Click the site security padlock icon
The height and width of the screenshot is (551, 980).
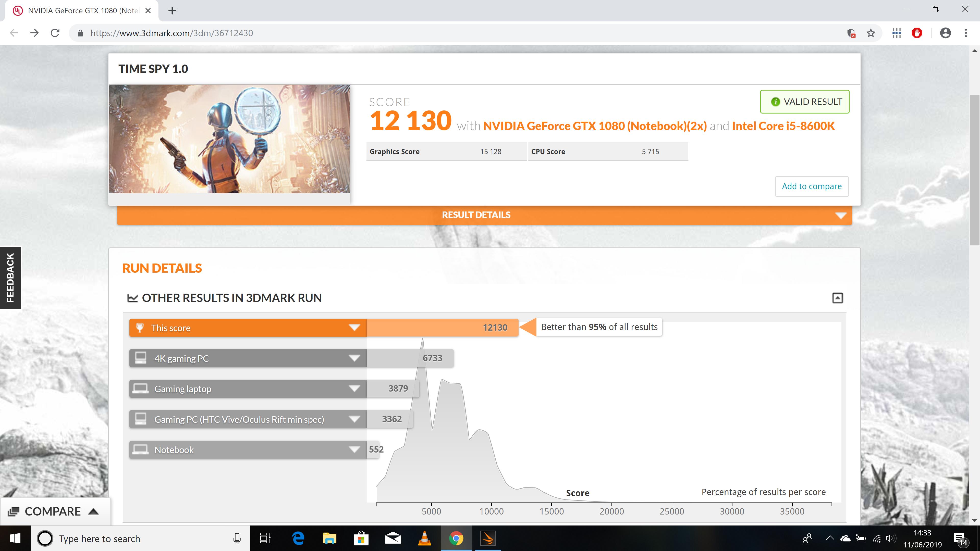(x=80, y=33)
